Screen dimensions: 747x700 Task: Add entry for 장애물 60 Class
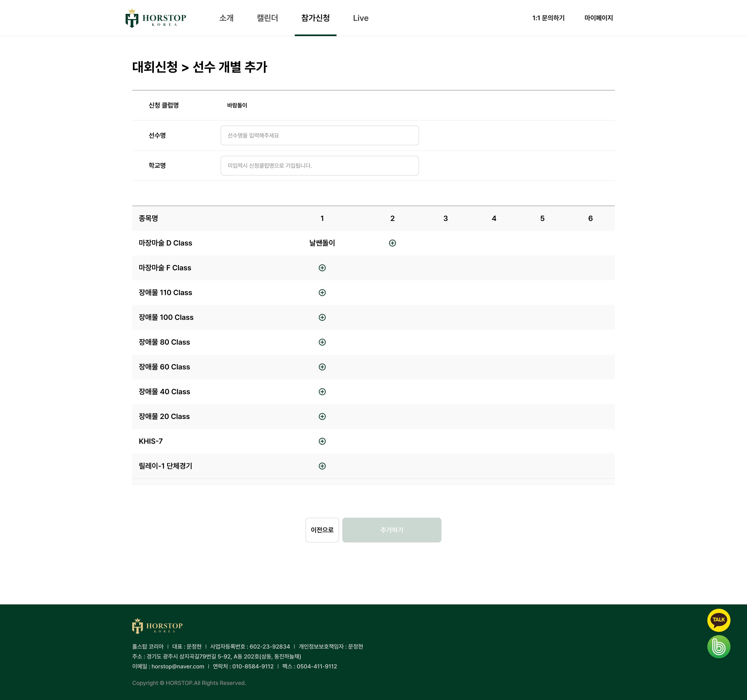tap(322, 367)
